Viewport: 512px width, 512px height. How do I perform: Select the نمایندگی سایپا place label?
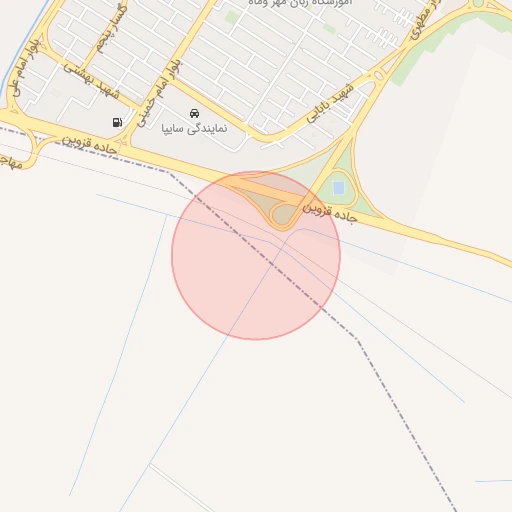(194, 129)
